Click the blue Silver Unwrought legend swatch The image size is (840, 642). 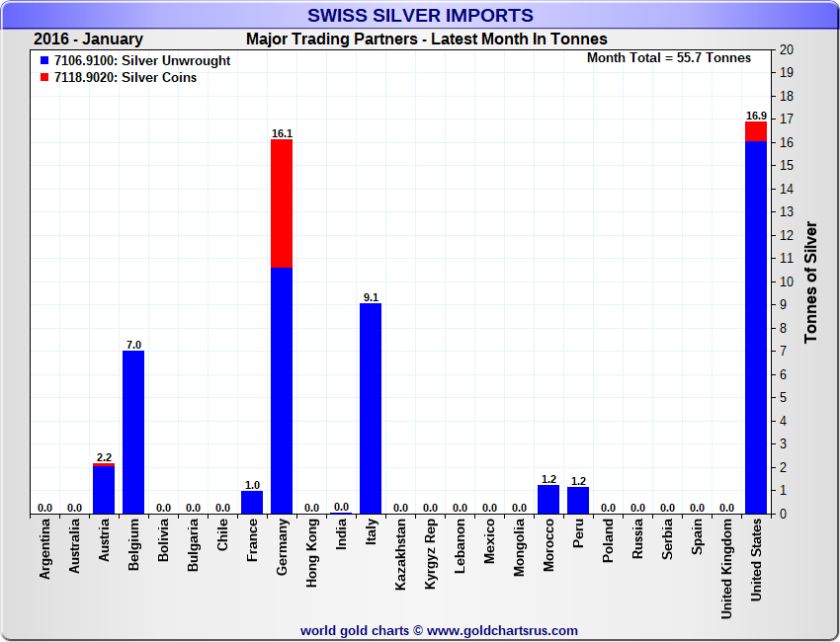click(x=44, y=61)
